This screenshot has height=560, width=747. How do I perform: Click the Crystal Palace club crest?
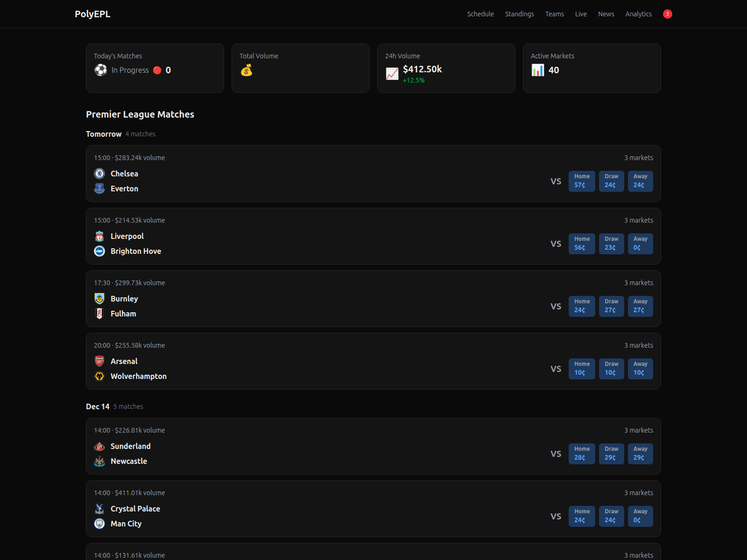pyautogui.click(x=99, y=509)
